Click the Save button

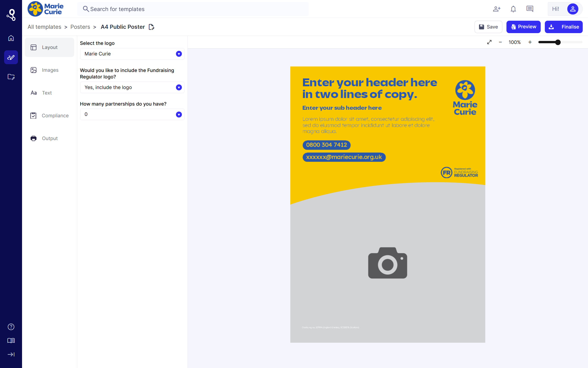[x=488, y=27]
